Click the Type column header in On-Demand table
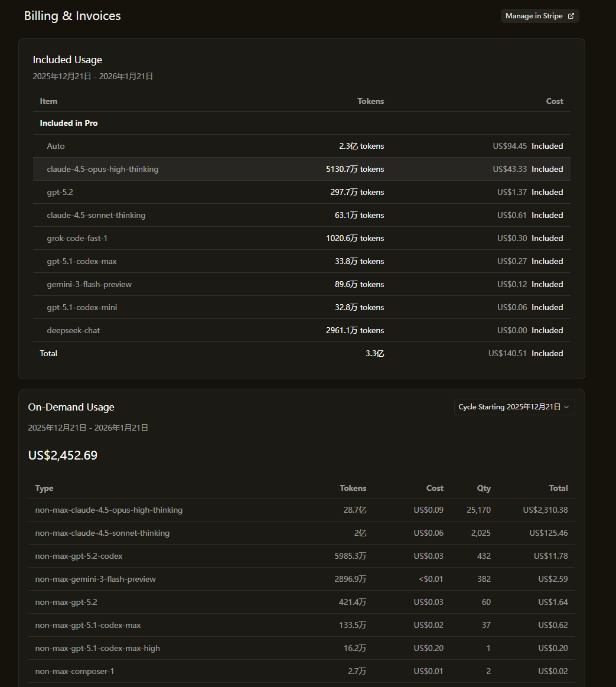The height and width of the screenshot is (687, 616). coord(44,488)
